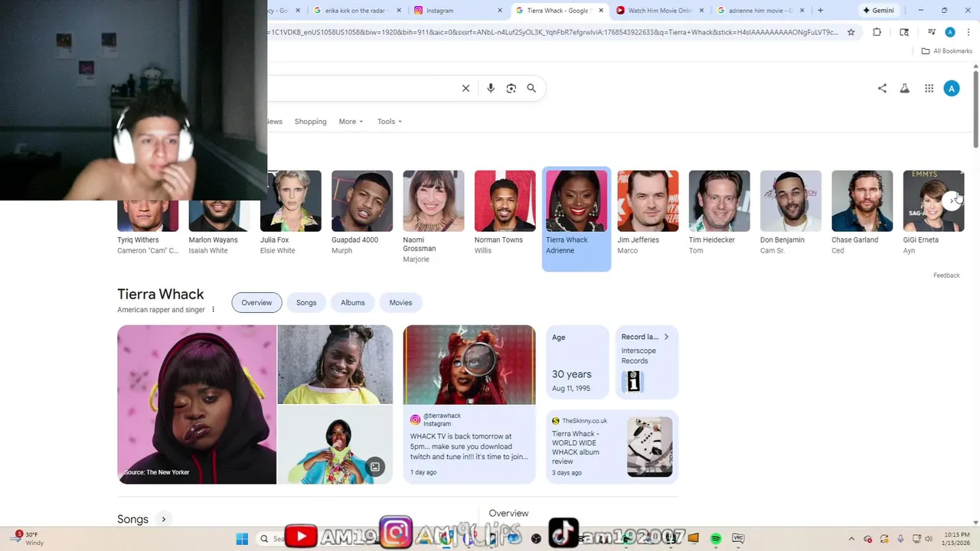Open more options beside American rapper and singer
This screenshot has height=551, width=980.
click(214, 310)
